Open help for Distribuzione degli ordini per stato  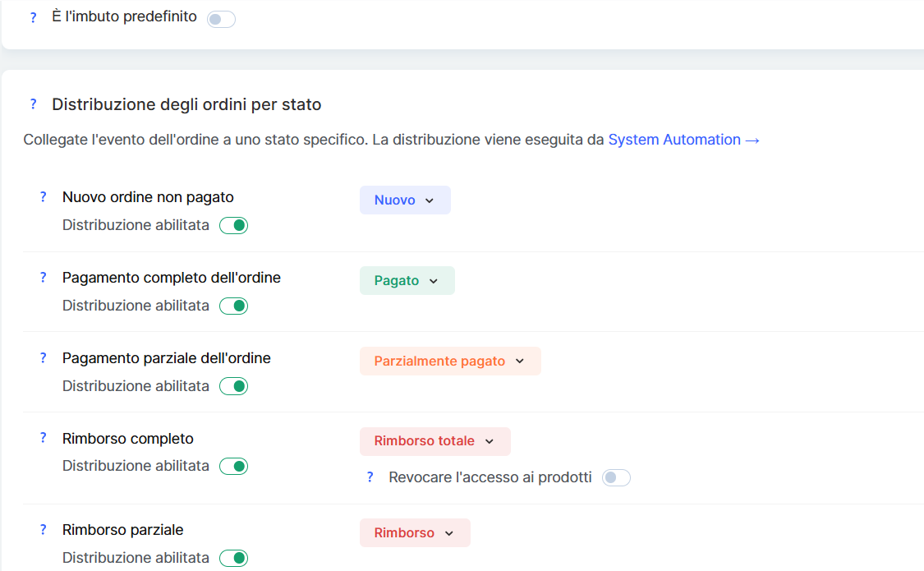coord(33,104)
